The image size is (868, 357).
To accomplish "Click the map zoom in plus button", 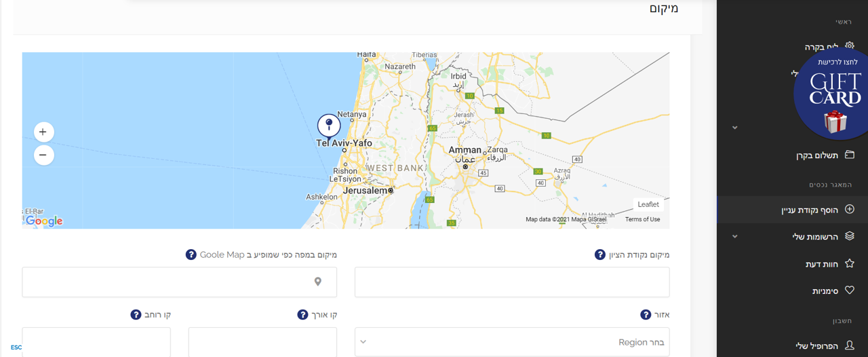I will coord(43,132).
